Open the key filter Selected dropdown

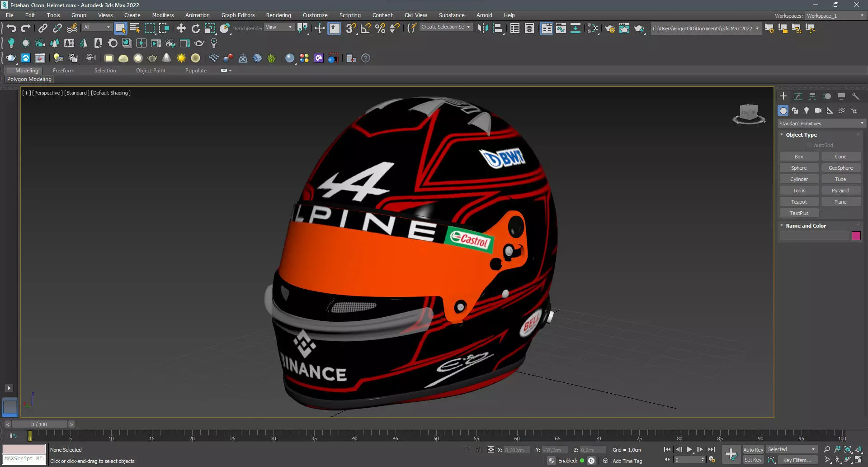792,450
